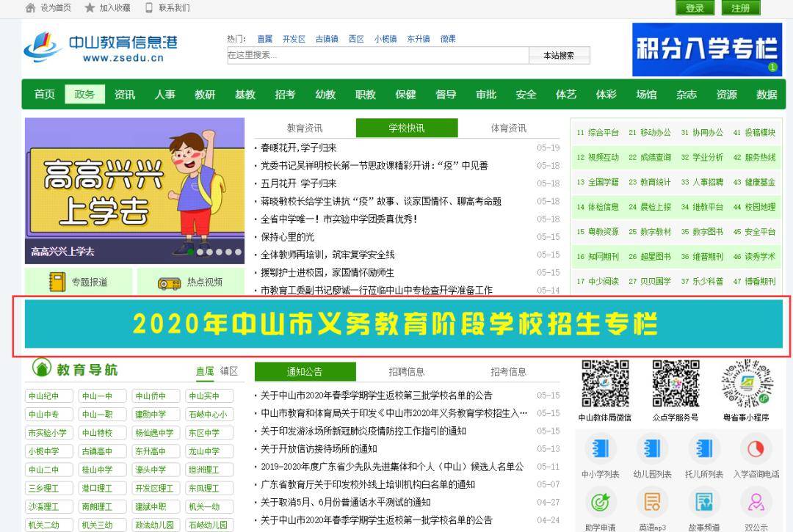The height and width of the screenshot is (532, 793).
Task: Click inside the 在这里搜索 search box
Action: (x=378, y=55)
